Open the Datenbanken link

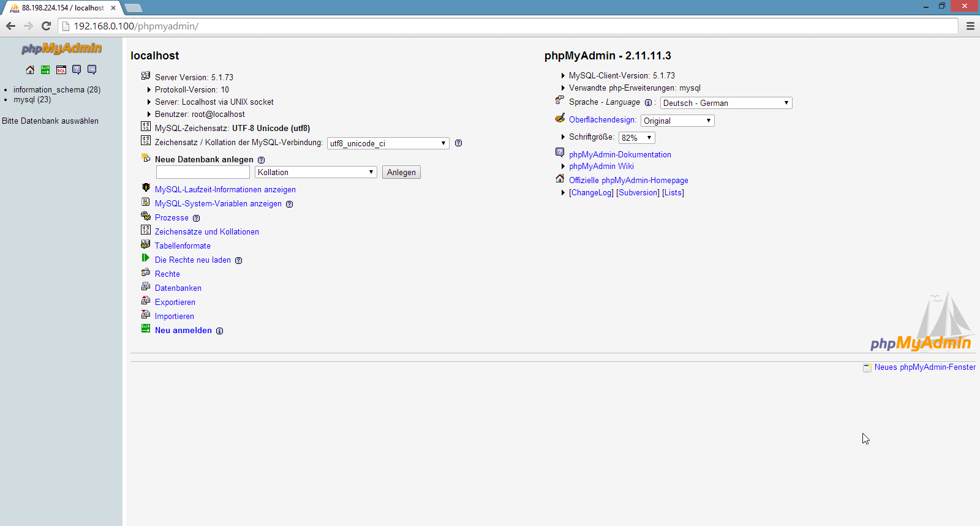coord(178,288)
